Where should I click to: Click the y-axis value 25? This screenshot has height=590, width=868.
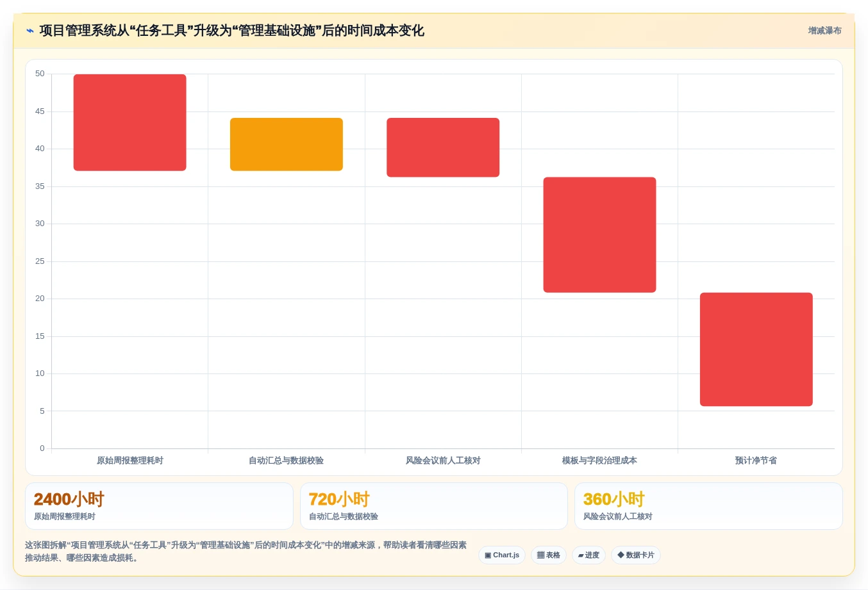pyautogui.click(x=40, y=261)
